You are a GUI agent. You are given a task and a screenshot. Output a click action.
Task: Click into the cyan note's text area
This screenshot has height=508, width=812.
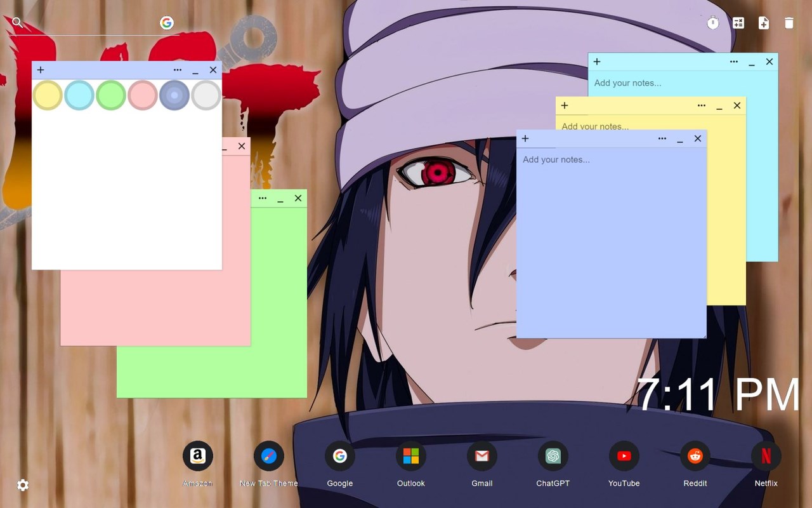[x=683, y=83]
